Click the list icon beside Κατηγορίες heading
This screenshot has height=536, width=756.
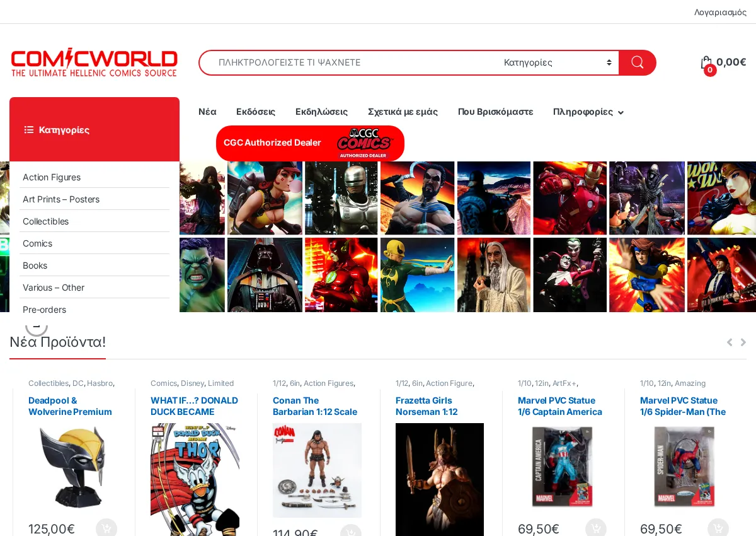pos(28,129)
